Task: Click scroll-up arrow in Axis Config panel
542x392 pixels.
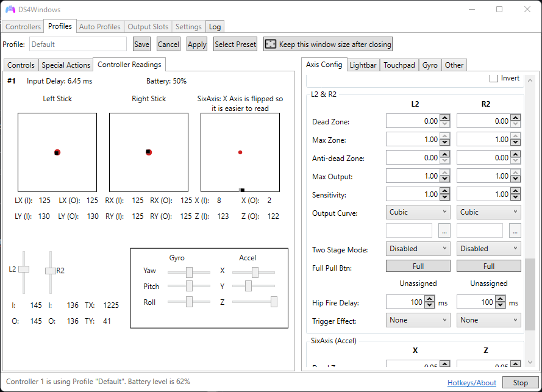Action: pos(530,80)
